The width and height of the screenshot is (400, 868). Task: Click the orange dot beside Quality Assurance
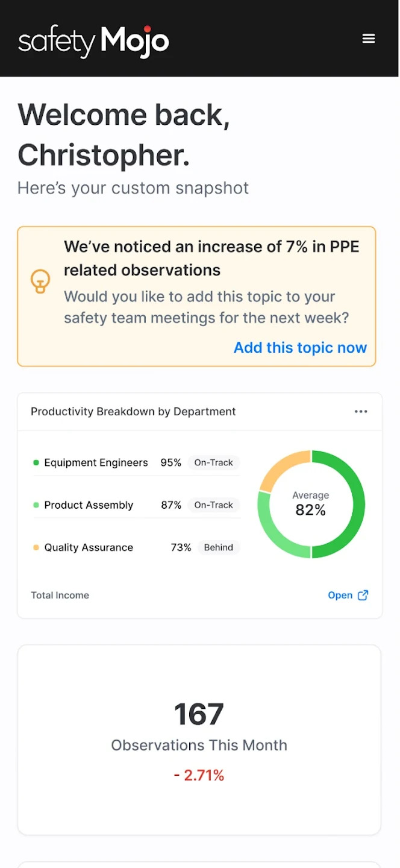tap(35, 547)
